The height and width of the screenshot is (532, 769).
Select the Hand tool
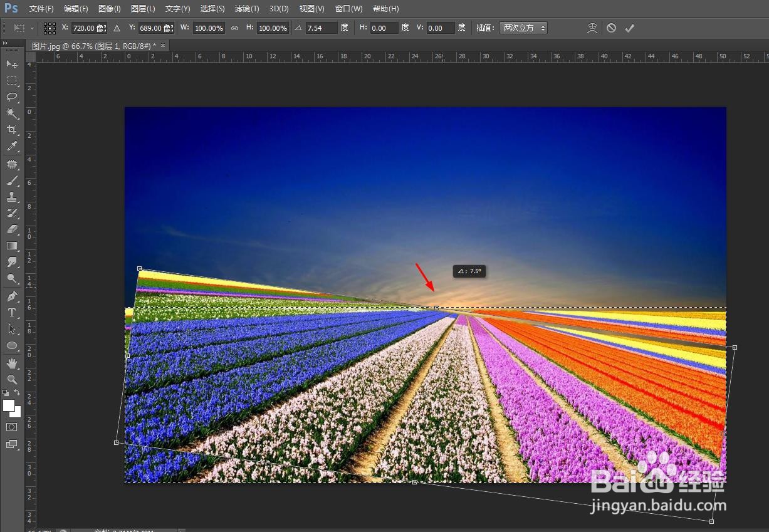click(12, 363)
